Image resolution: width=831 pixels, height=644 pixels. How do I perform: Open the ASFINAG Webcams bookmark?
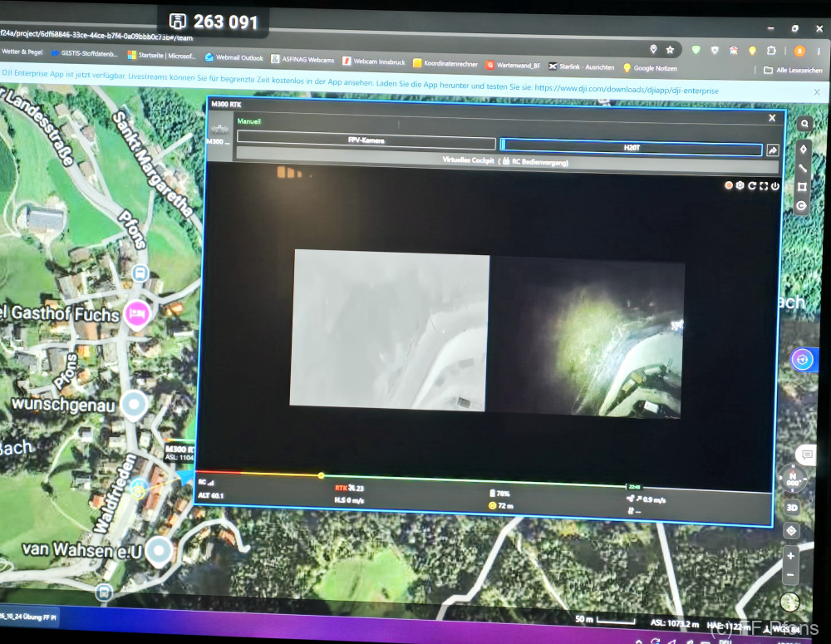[x=302, y=59]
